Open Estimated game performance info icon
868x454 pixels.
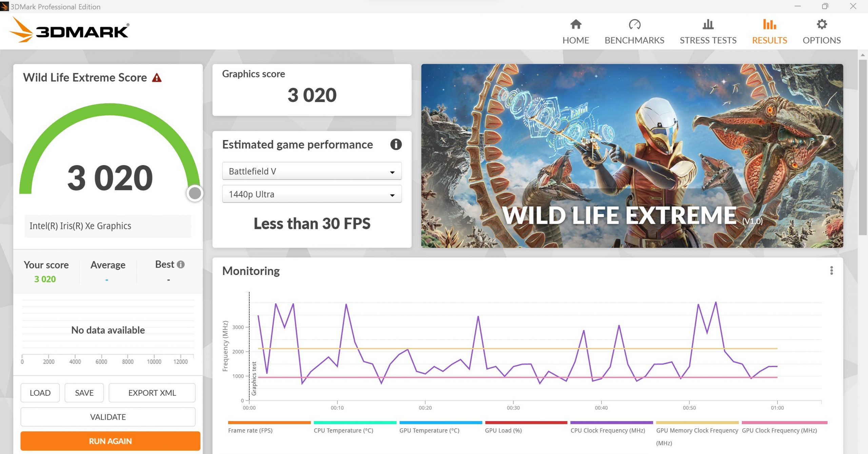point(396,144)
